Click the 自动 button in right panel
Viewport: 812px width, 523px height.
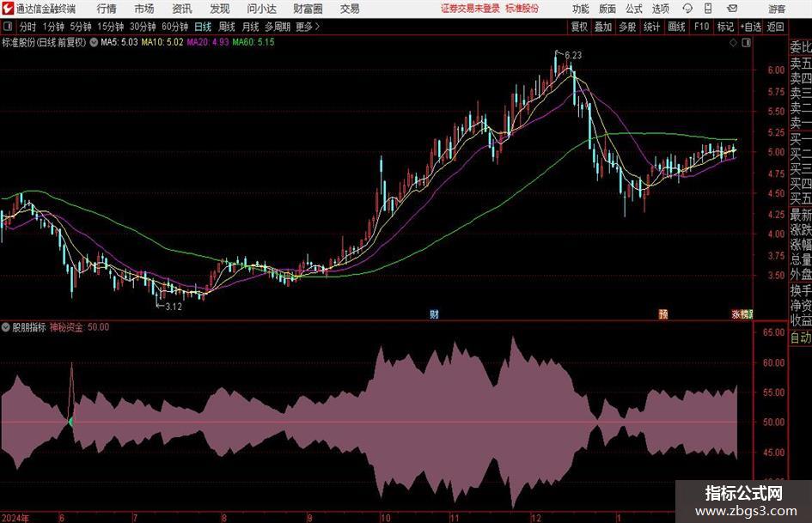tap(800, 338)
